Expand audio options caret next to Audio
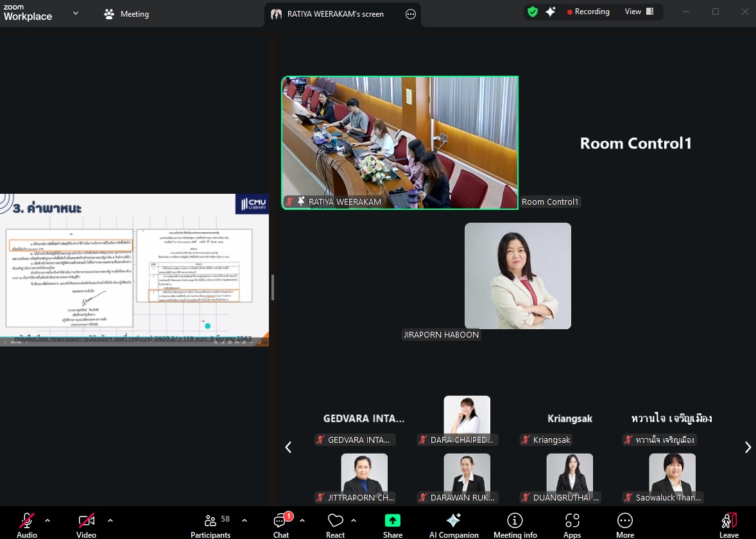 47,520
